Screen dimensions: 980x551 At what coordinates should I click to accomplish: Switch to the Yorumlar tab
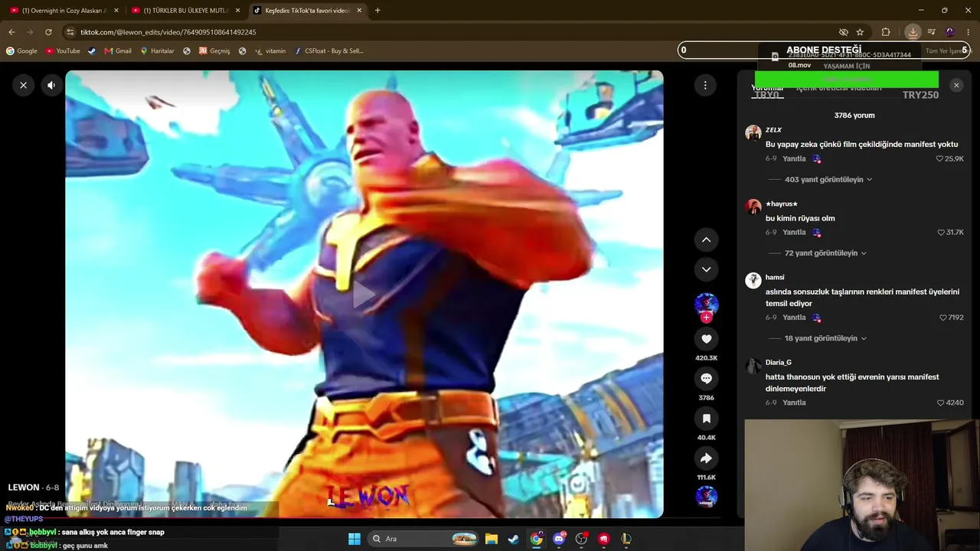click(767, 88)
